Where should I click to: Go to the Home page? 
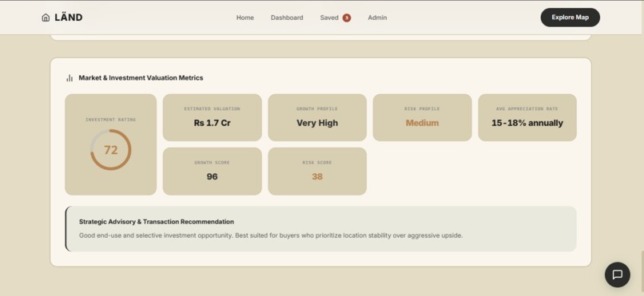244,18
